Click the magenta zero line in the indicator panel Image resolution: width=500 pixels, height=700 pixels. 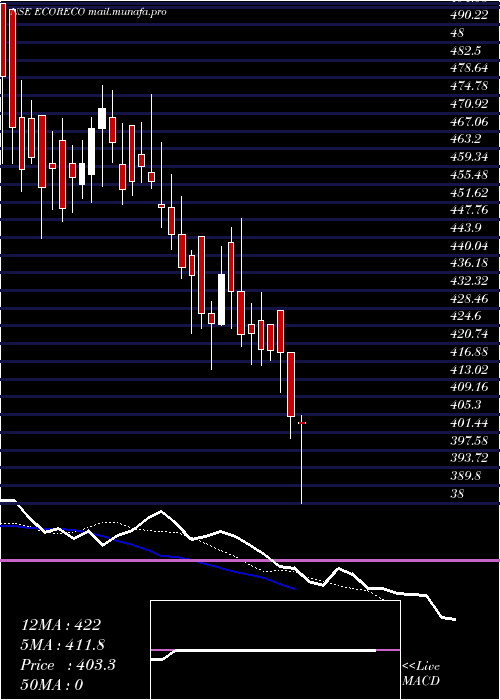[x=250, y=560]
